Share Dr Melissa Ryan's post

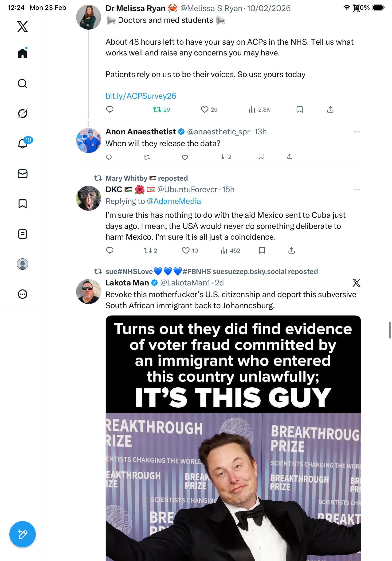click(330, 109)
